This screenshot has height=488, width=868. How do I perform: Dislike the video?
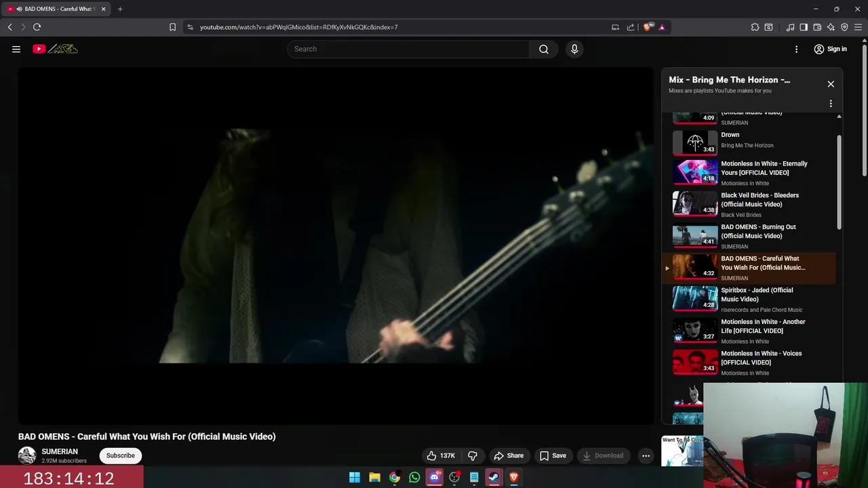(x=473, y=455)
